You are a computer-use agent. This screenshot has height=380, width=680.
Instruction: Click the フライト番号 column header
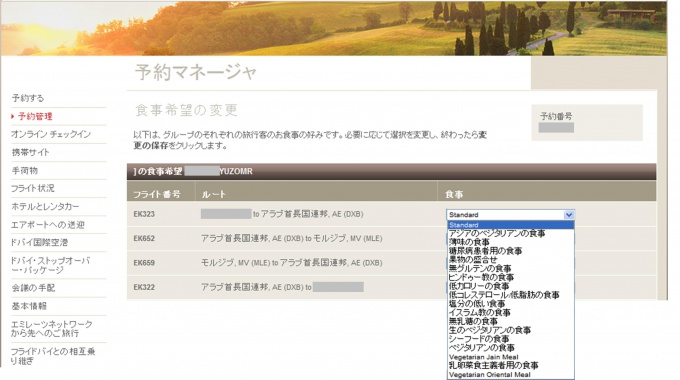click(x=157, y=194)
